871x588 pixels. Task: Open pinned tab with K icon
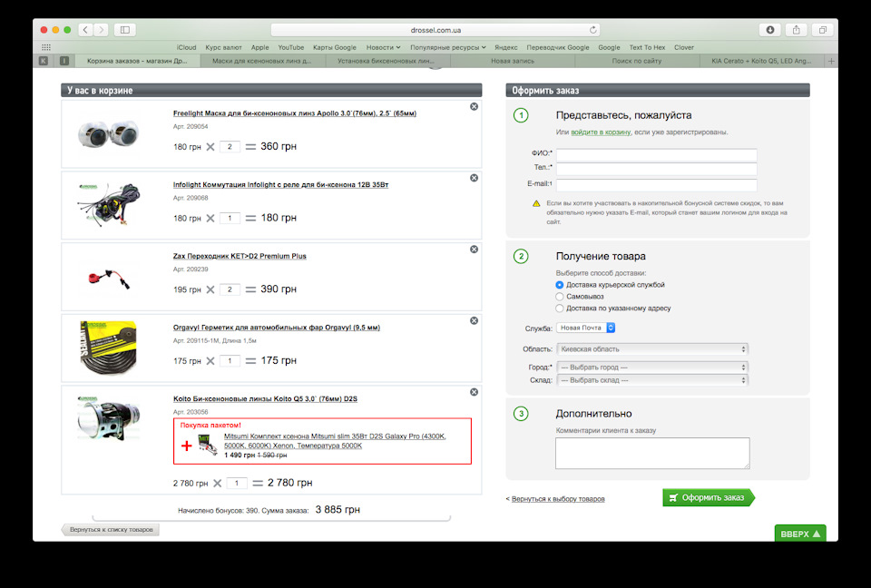click(44, 61)
